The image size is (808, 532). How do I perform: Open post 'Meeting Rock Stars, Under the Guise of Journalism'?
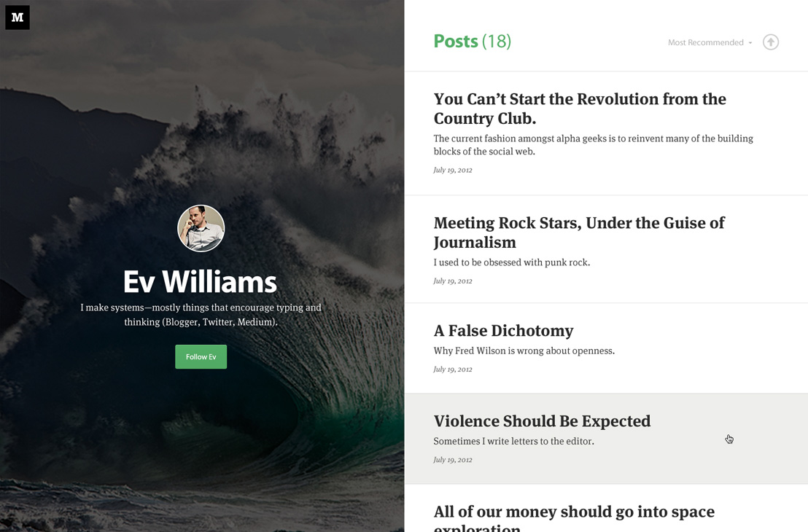coord(579,232)
